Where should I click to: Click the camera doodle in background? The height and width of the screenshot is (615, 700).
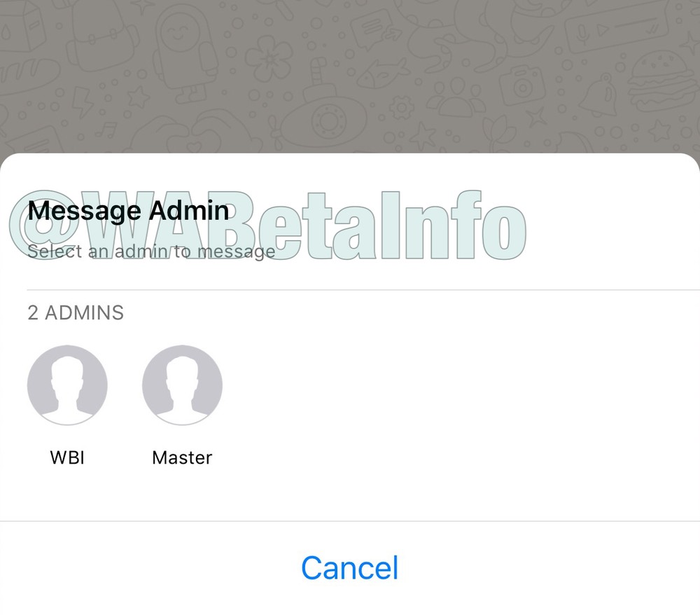tap(522, 85)
